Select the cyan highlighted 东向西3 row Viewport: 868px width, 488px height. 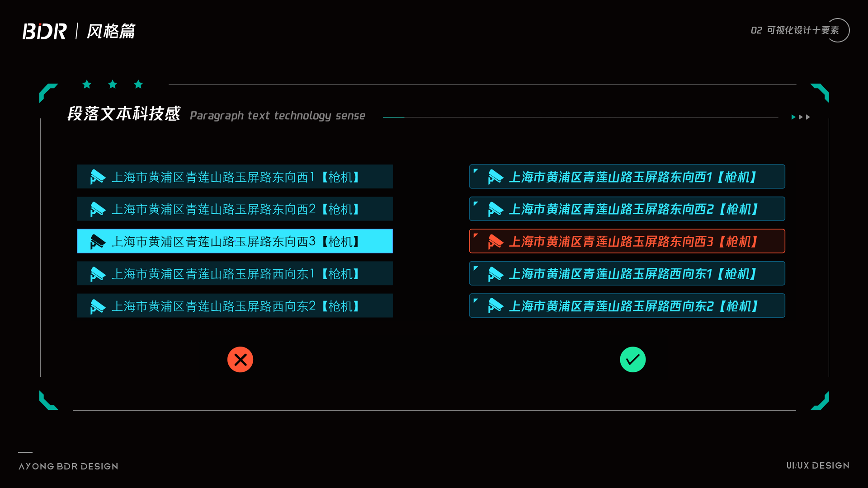235,241
